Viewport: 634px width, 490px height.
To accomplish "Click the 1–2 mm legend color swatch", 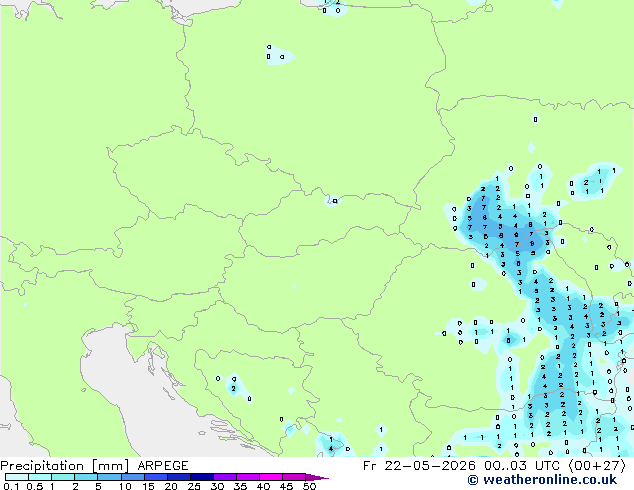I will (63, 477).
